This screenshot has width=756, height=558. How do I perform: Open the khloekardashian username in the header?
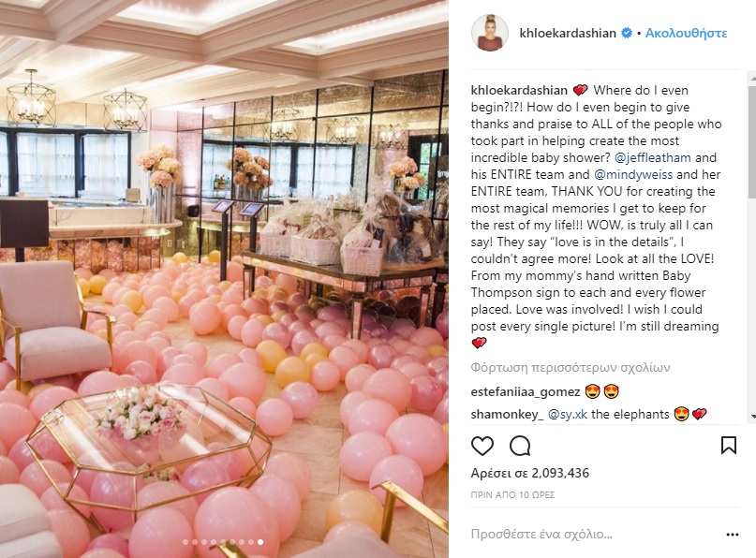pos(568,34)
